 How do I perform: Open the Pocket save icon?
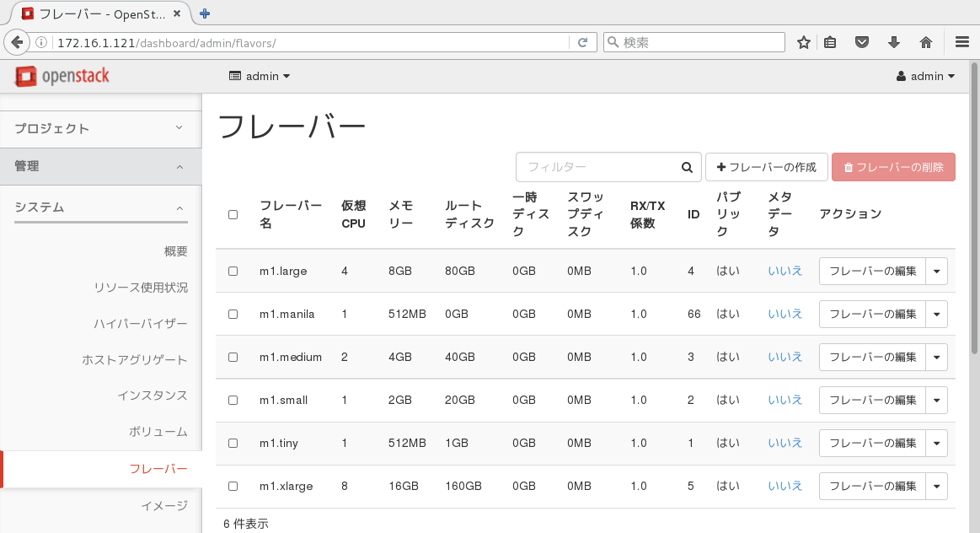(861, 42)
